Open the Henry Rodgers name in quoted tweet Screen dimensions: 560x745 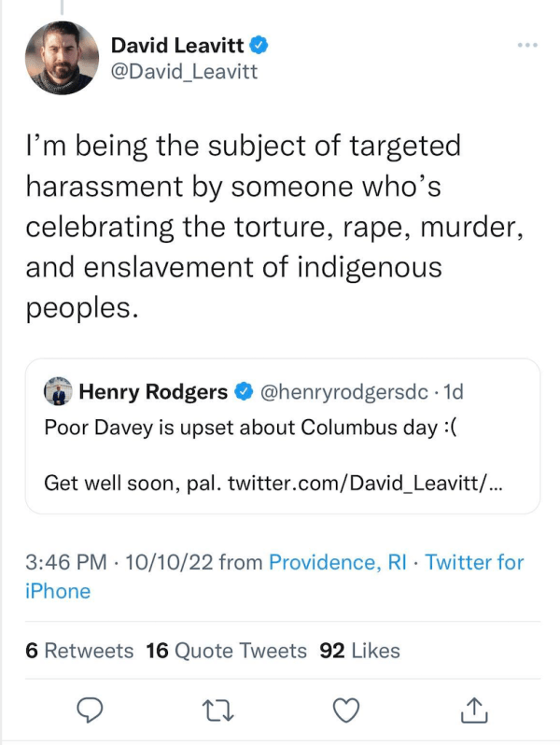coord(153,392)
